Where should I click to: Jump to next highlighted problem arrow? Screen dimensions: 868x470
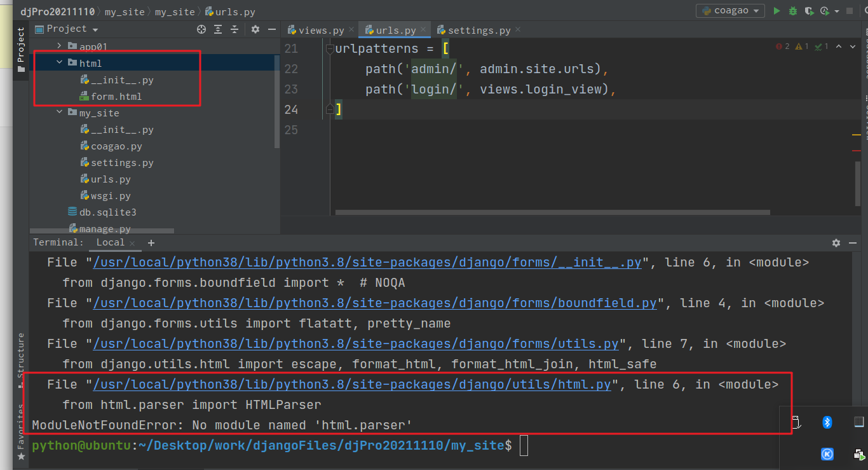[853, 46]
